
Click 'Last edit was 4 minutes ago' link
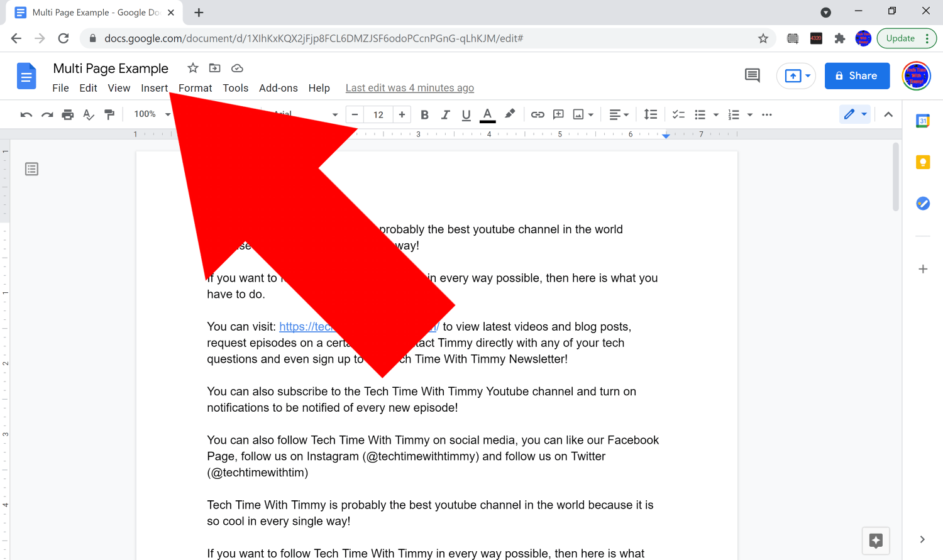[410, 88]
